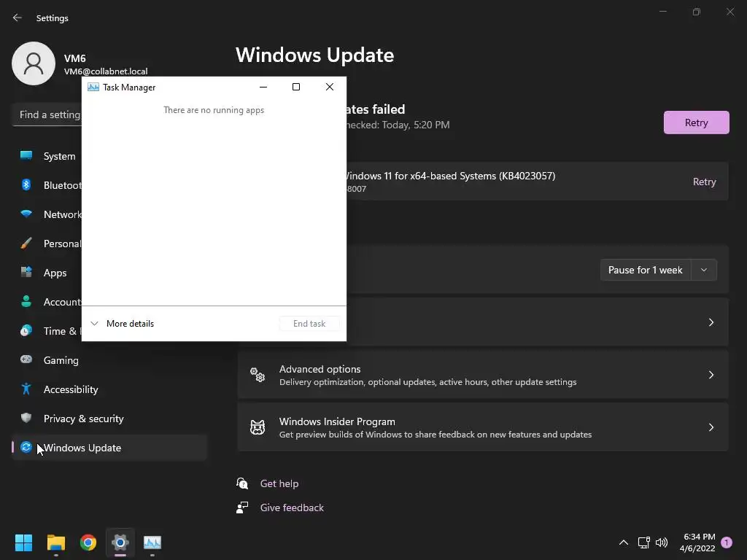Close the Task Manager window
Image resolution: width=747 pixels, height=560 pixels.
point(329,87)
